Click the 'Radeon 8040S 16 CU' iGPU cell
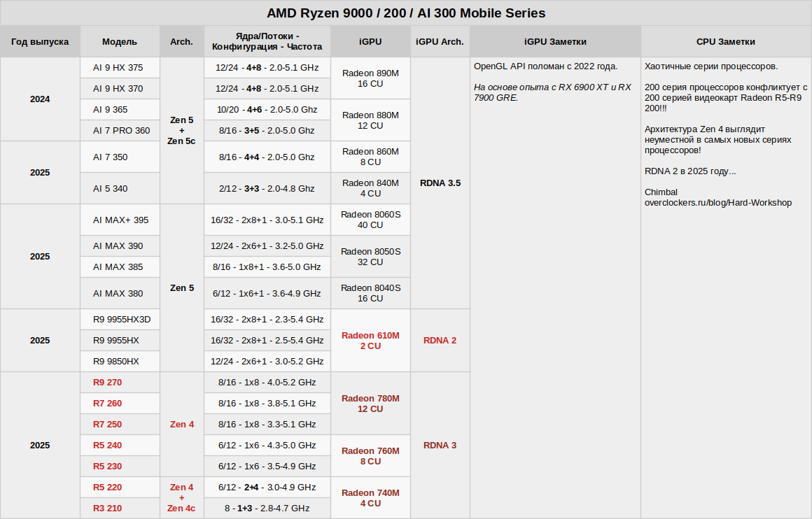This screenshot has width=812, height=519. pos(370,293)
